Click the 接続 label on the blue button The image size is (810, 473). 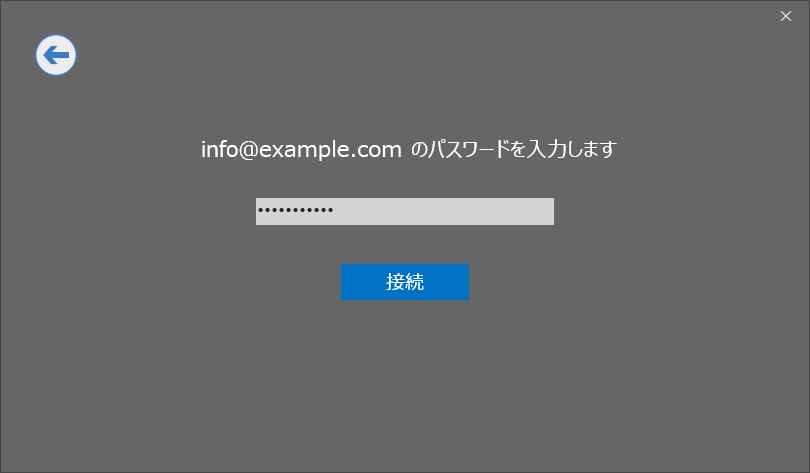(x=404, y=282)
